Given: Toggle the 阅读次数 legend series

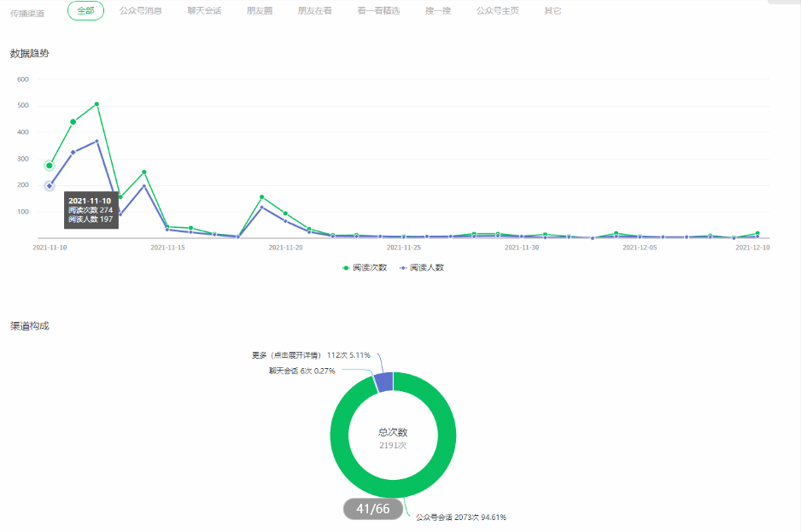Looking at the screenshot, I should tap(365, 267).
